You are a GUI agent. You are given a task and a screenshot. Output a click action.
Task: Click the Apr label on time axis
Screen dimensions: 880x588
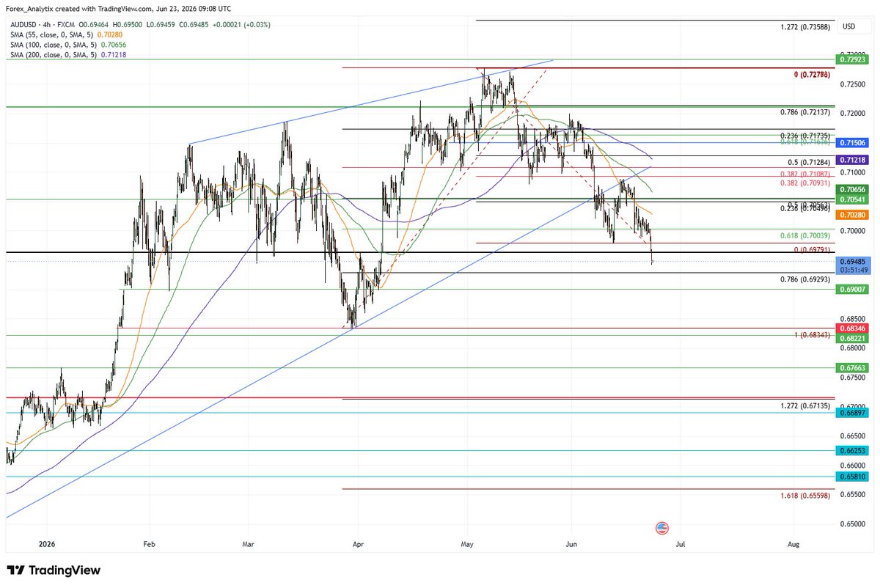pyautogui.click(x=358, y=545)
